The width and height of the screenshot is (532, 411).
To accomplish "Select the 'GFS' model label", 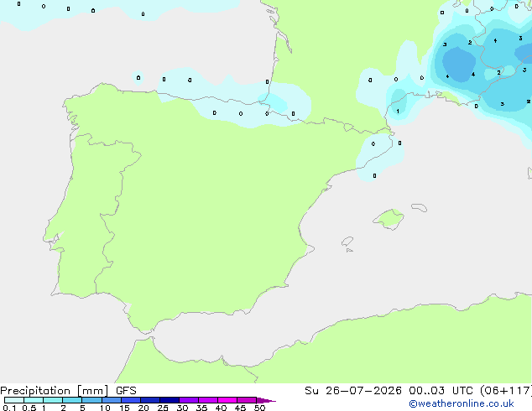I will click(x=126, y=391).
